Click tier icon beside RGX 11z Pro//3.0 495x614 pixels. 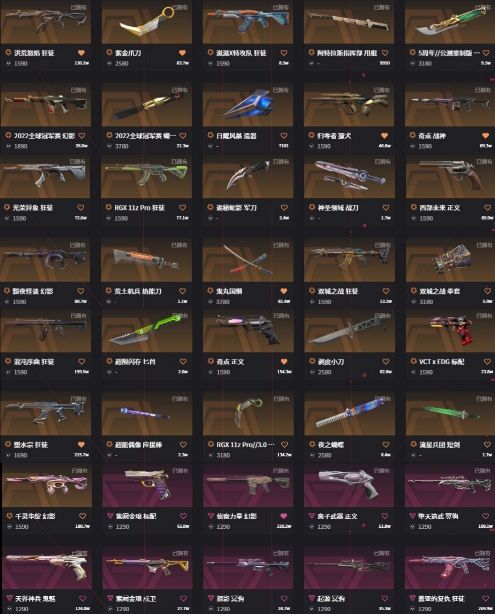(210, 444)
